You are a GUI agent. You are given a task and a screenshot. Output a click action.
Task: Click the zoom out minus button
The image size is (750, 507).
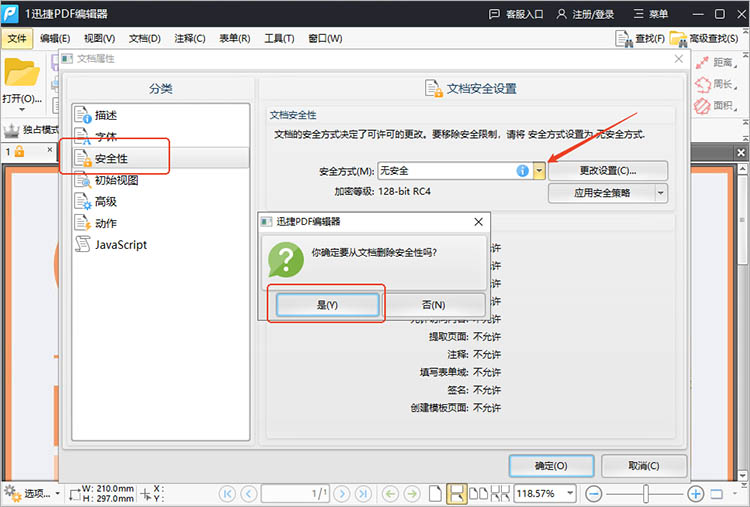point(594,493)
